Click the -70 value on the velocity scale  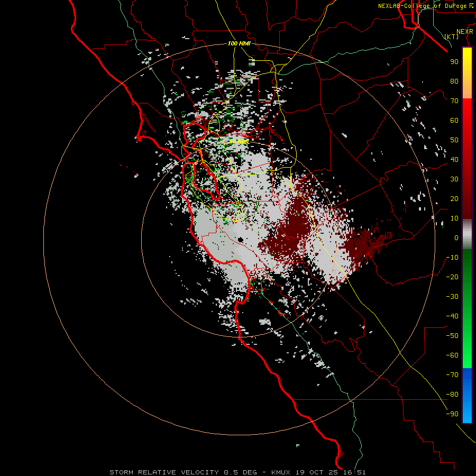click(452, 375)
